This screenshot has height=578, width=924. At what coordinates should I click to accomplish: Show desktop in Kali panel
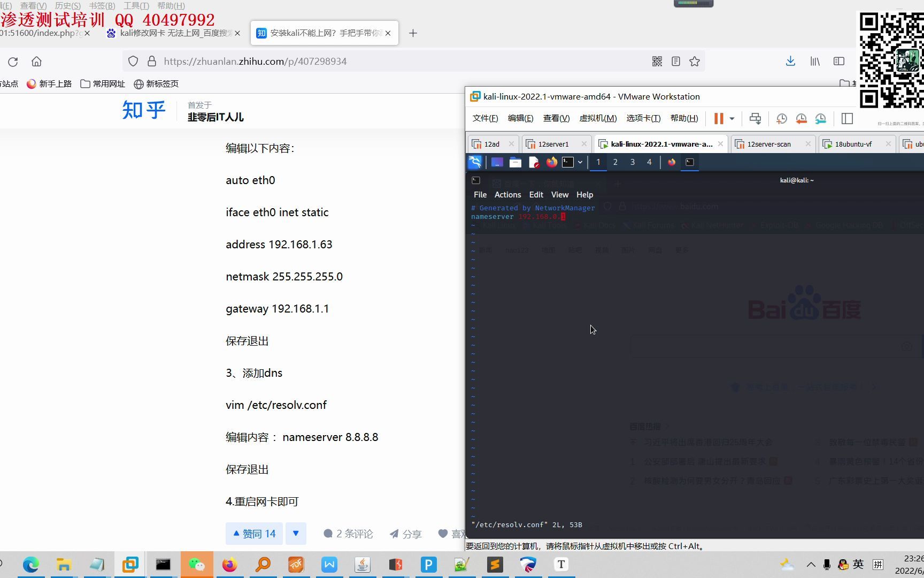pos(497,162)
